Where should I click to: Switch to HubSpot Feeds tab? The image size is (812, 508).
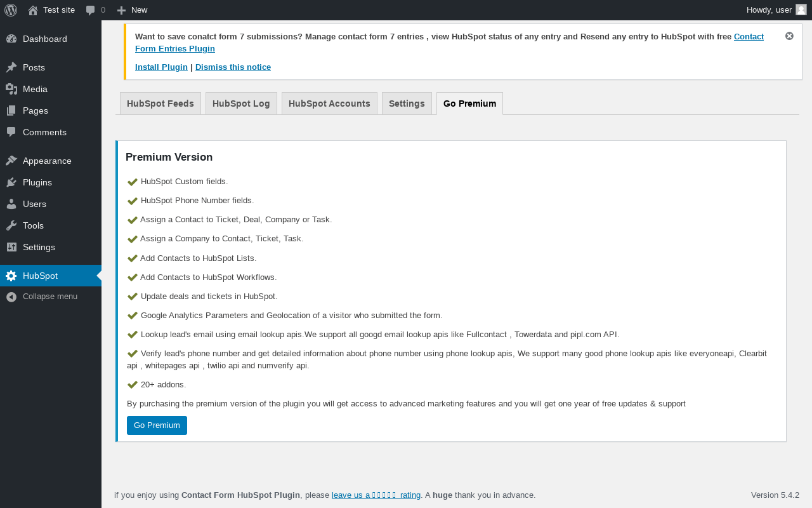(x=160, y=104)
